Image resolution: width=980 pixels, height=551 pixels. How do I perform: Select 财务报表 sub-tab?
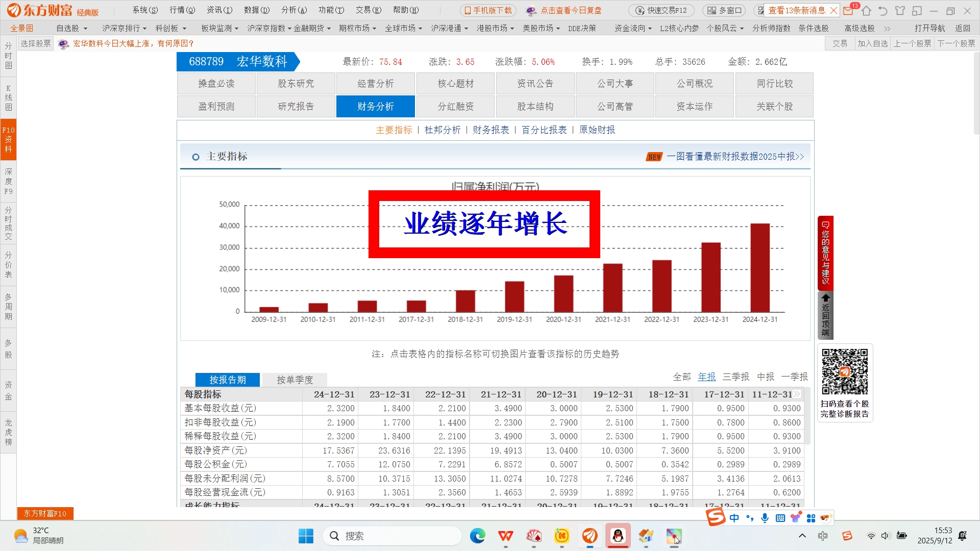(491, 130)
